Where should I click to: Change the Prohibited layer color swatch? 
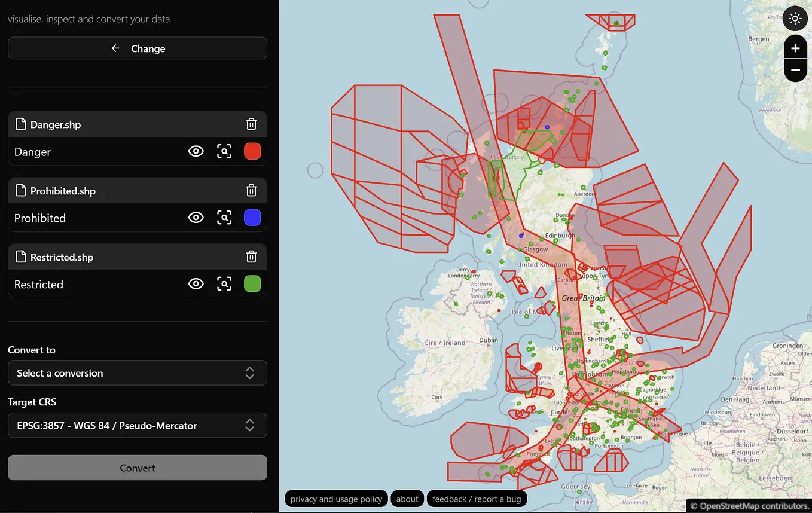252,217
